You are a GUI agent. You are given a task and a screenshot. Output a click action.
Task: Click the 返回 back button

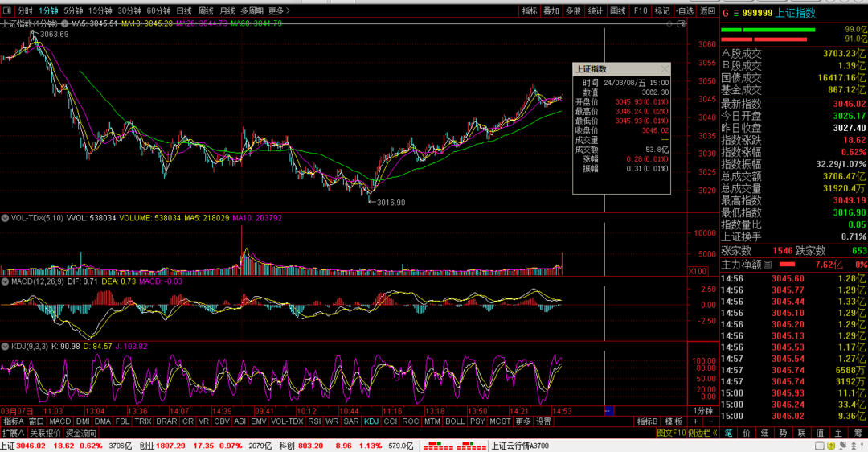707,10
